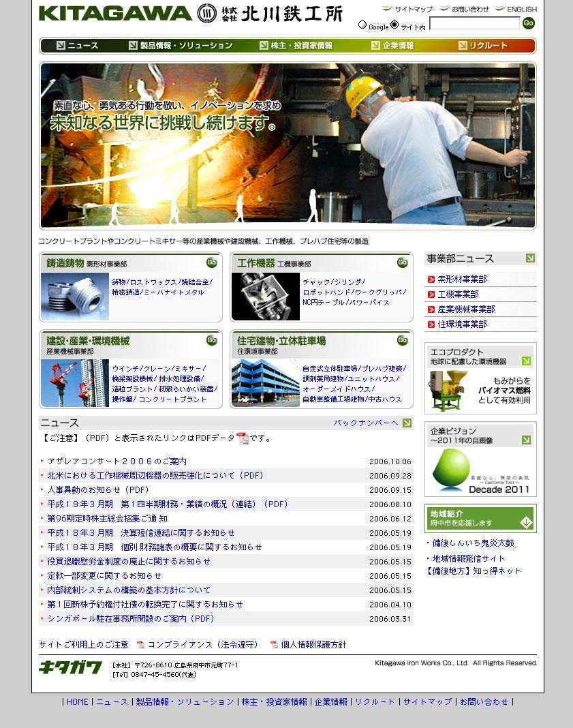Open 株主・投資家情報 navigation menu
This screenshot has height=728, width=573.
pyautogui.click(x=296, y=46)
